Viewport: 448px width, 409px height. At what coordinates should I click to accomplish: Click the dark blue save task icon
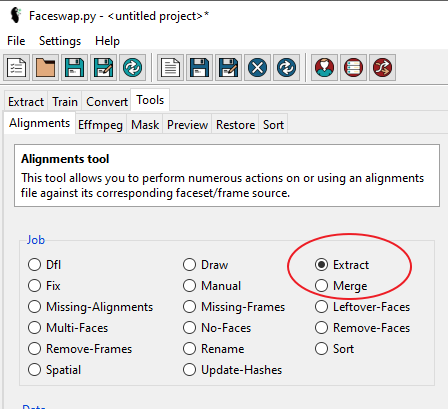pyautogui.click(x=199, y=68)
